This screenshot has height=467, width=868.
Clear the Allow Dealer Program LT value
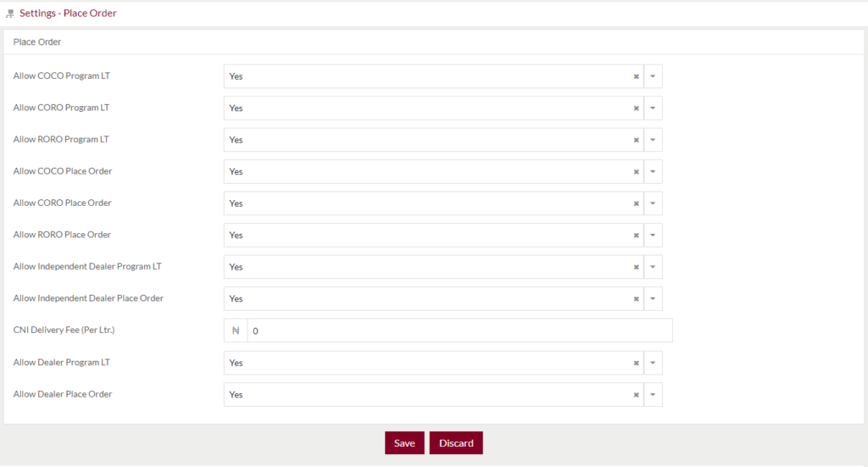point(636,364)
